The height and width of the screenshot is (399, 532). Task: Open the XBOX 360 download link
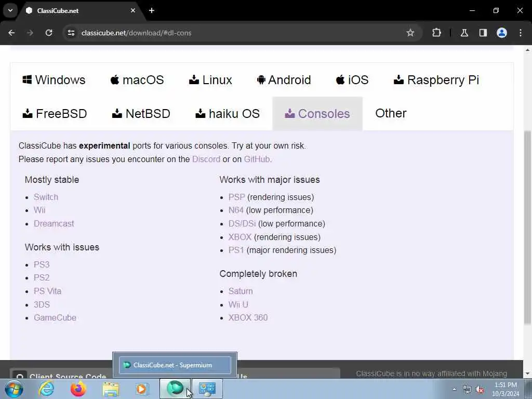(248, 318)
